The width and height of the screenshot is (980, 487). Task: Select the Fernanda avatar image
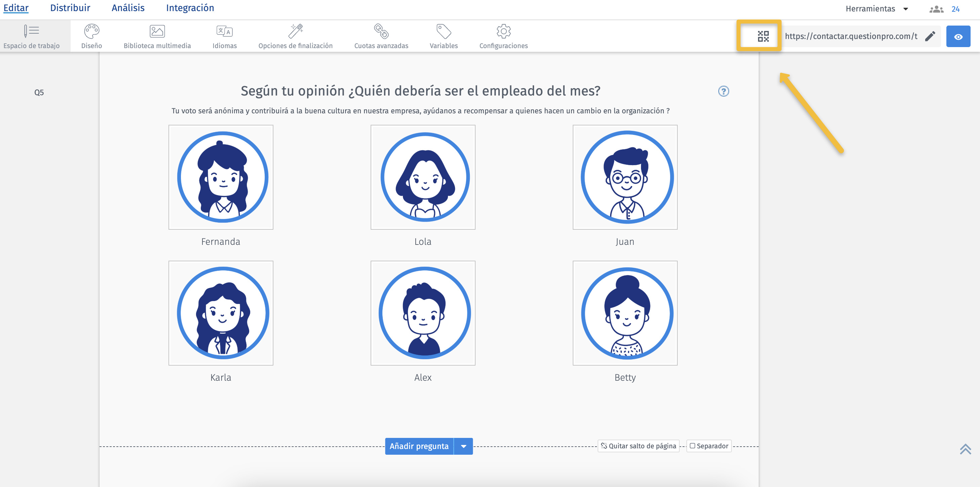221,177
